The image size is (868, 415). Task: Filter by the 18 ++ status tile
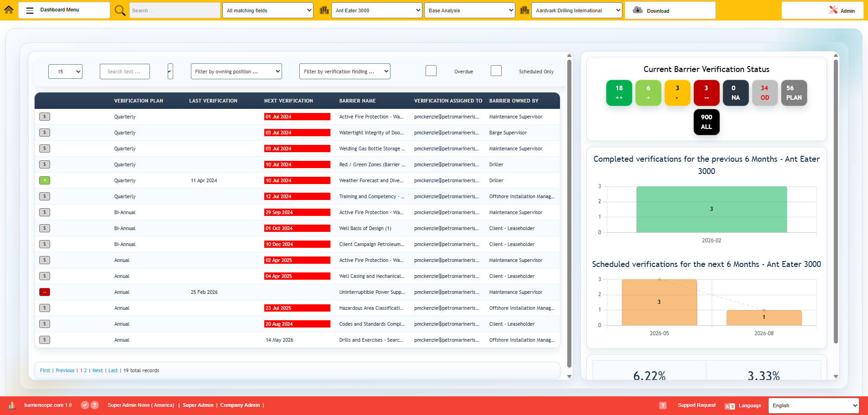pyautogui.click(x=619, y=93)
